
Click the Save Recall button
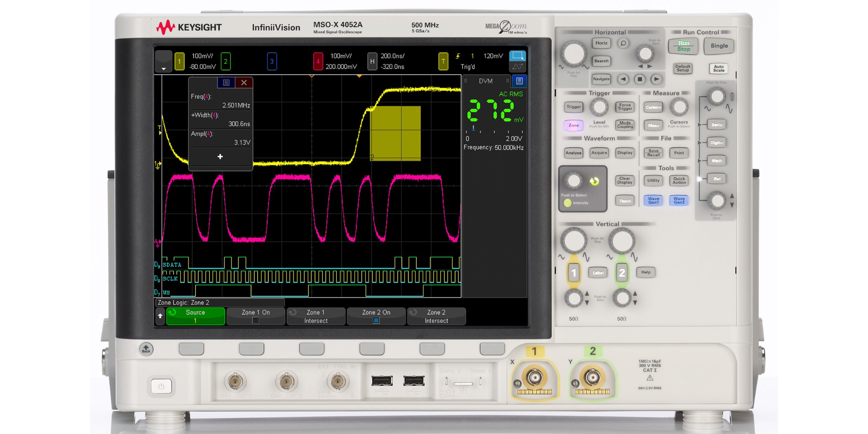click(x=653, y=153)
